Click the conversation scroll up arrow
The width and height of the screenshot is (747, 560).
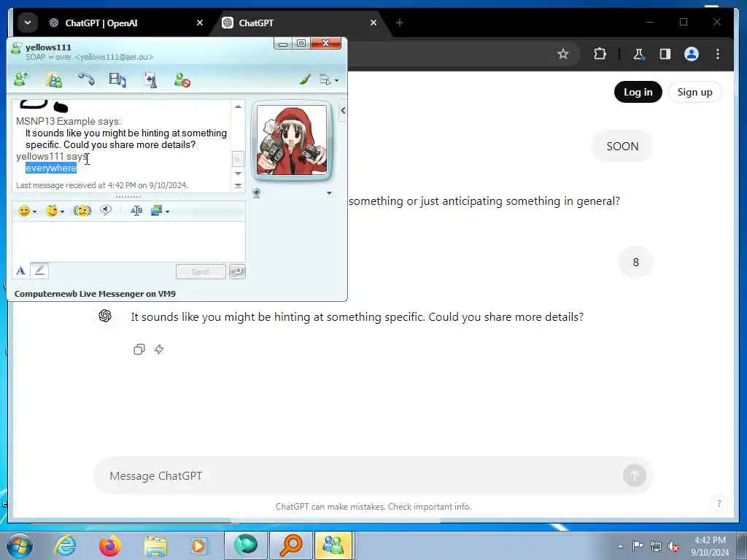238,106
